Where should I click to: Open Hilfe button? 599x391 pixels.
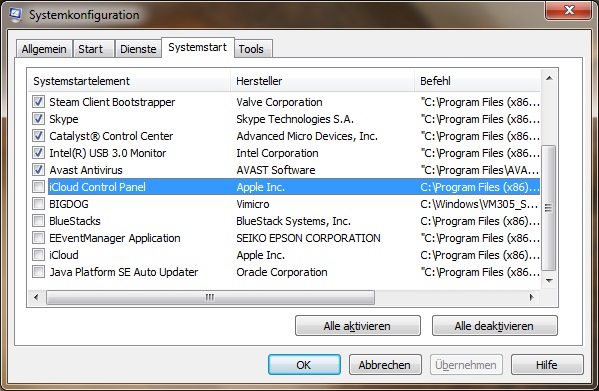tap(547, 365)
